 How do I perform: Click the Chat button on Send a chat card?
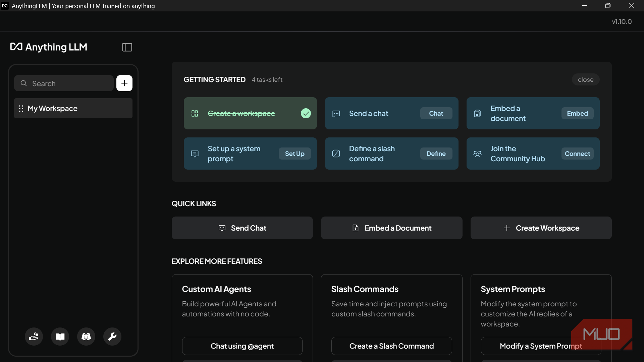(436, 113)
